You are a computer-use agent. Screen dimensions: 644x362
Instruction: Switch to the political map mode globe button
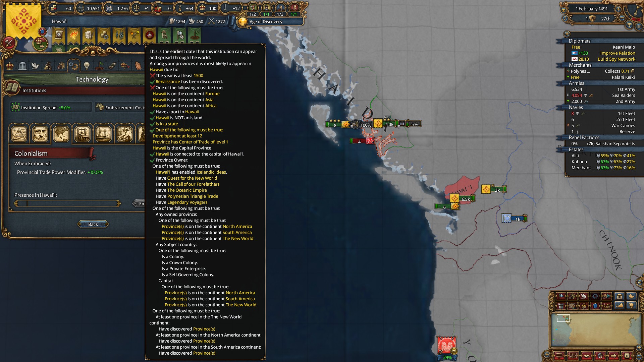tap(631, 306)
